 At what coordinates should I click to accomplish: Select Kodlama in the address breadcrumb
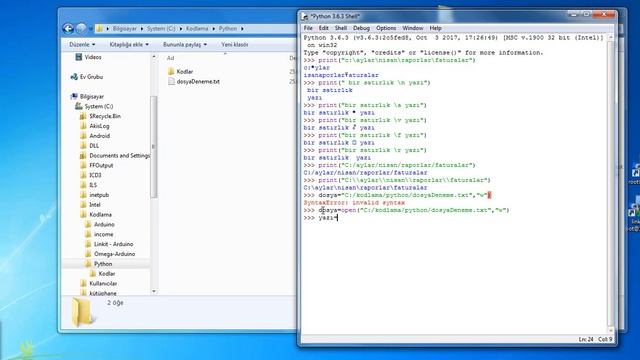pyautogui.click(x=197, y=29)
